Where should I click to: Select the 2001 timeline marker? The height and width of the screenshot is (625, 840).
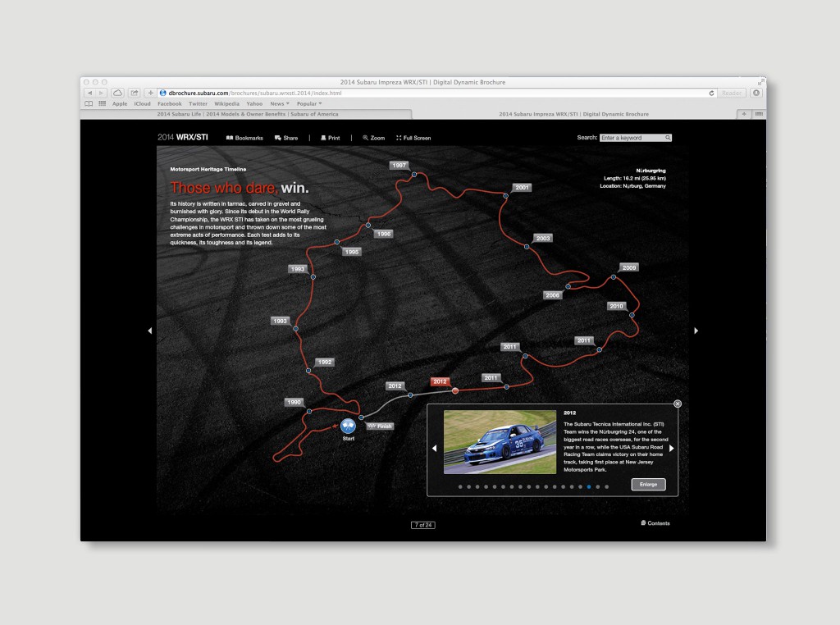click(522, 188)
